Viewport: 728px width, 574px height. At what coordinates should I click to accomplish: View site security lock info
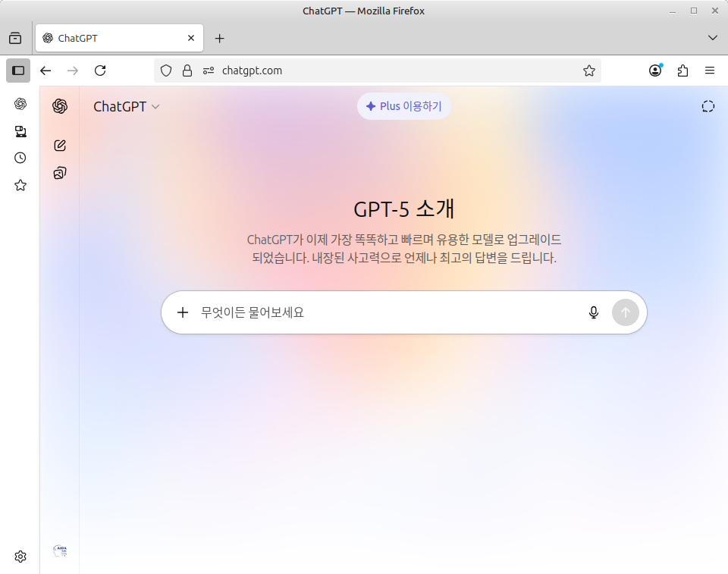[187, 71]
